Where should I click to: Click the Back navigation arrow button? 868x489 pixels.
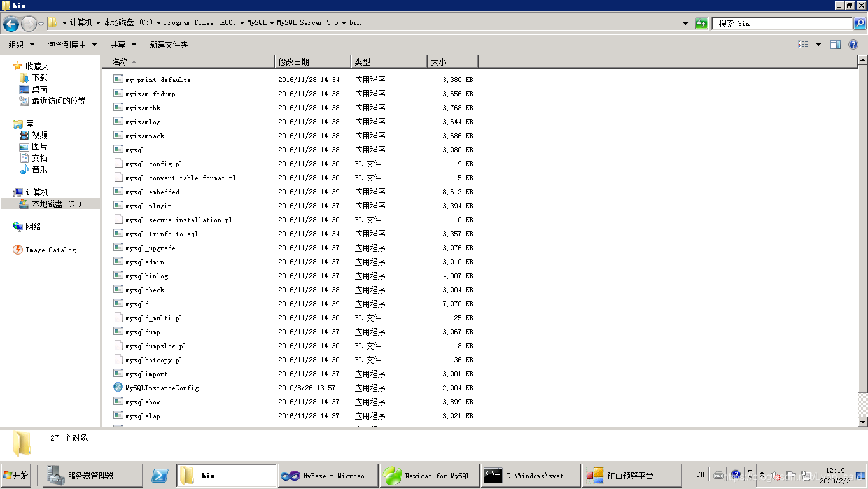click(x=11, y=24)
